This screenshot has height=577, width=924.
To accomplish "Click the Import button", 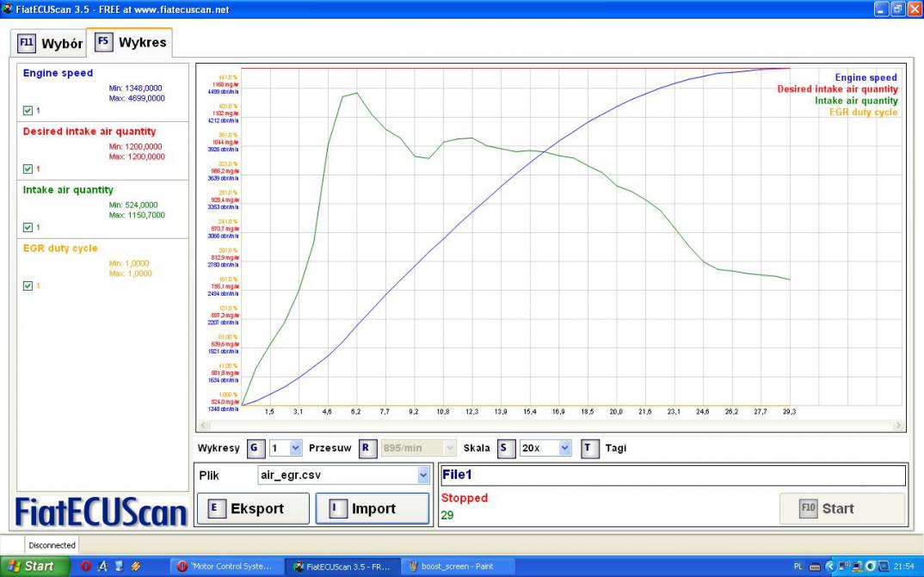I will 373,508.
